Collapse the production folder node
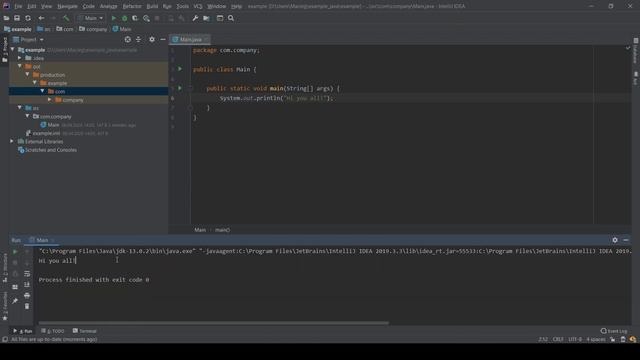Viewport: 640px width, 360px height. pyautogui.click(x=27, y=75)
